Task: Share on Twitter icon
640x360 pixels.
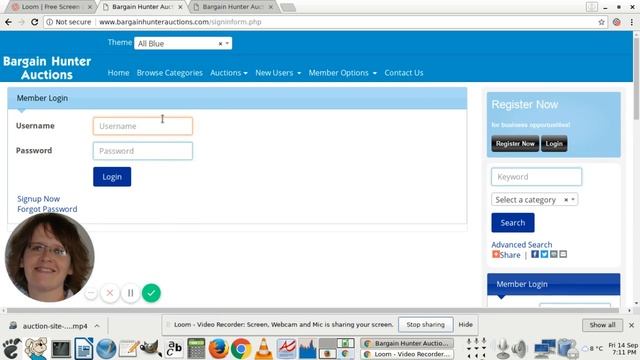Action: (544, 254)
